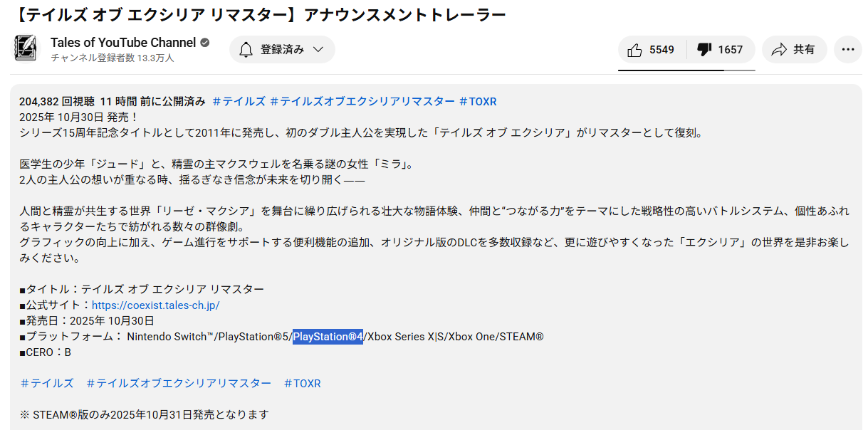Click the Nintendo Switch™ platform text
The width and height of the screenshot is (868, 430).
(x=171, y=336)
